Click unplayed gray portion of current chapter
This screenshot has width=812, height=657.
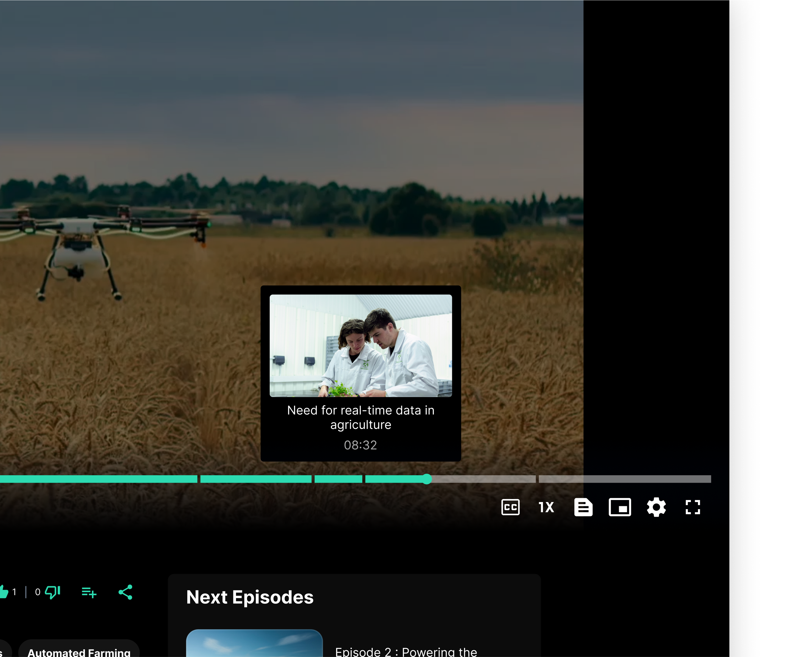(483, 479)
